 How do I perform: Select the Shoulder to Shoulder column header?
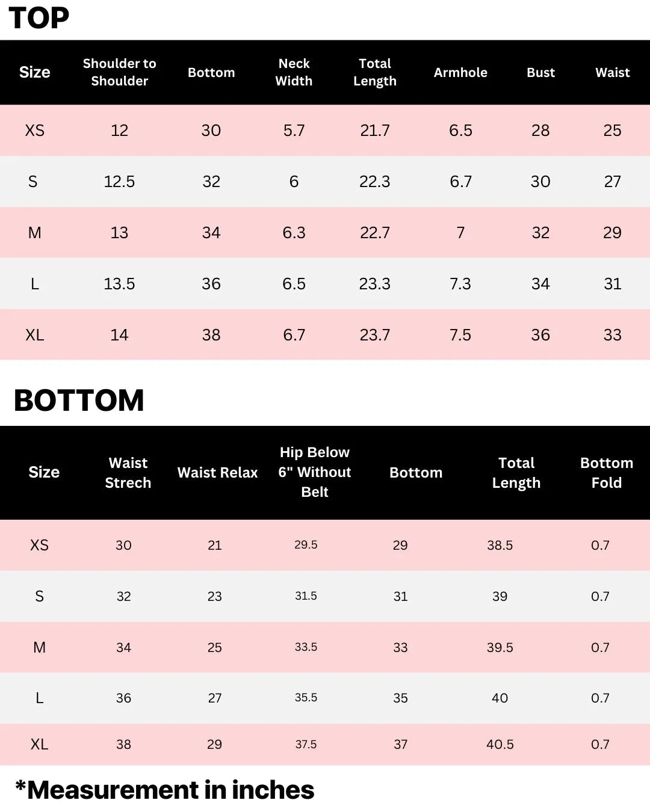tap(119, 72)
